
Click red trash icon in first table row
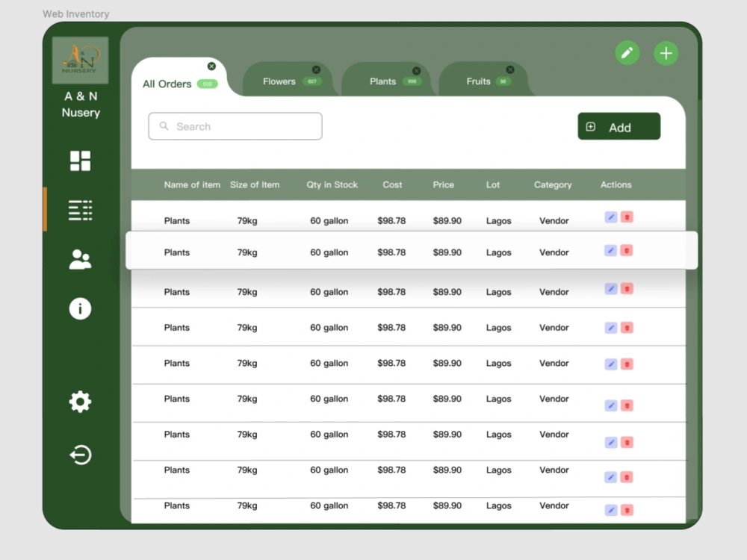pos(627,217)
